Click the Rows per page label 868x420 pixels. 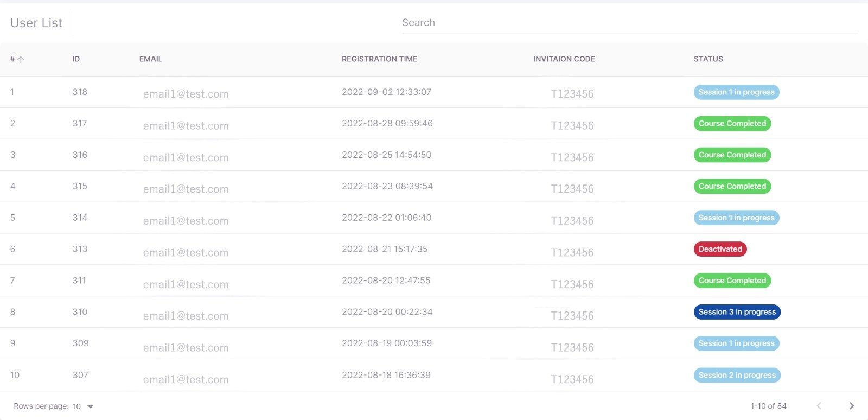41,406
